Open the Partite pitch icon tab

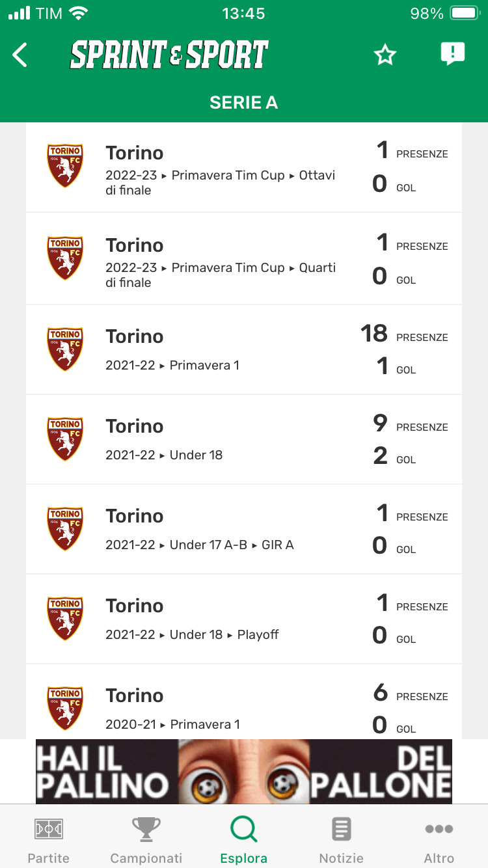tap(49, 839)
